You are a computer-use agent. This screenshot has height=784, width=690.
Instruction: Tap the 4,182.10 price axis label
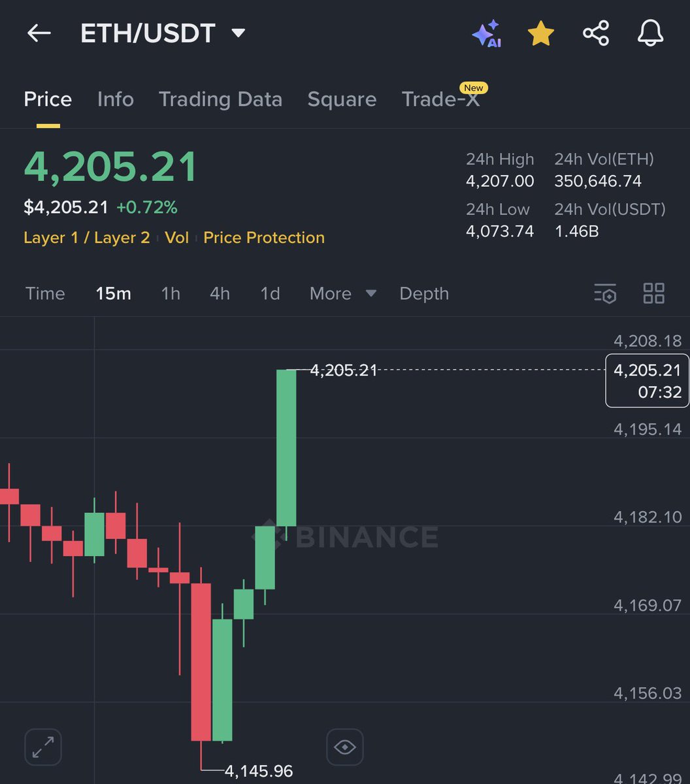pos(648,517)
